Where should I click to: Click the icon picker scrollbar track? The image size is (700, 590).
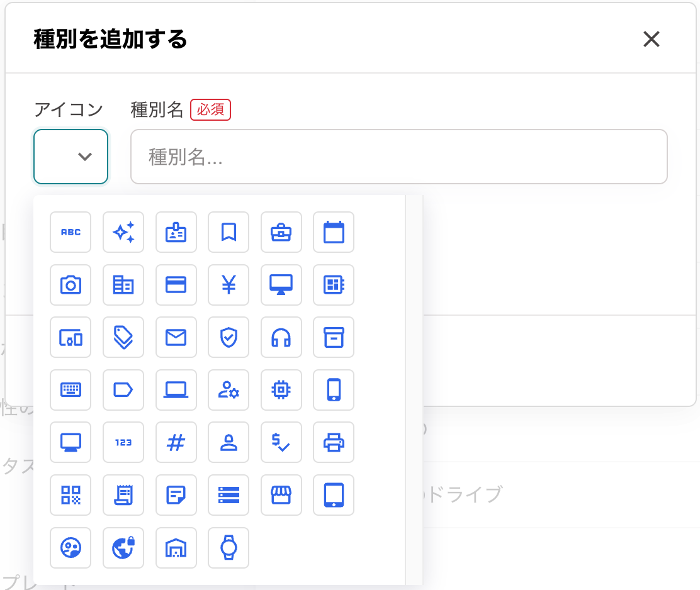[x=414, y=390]
